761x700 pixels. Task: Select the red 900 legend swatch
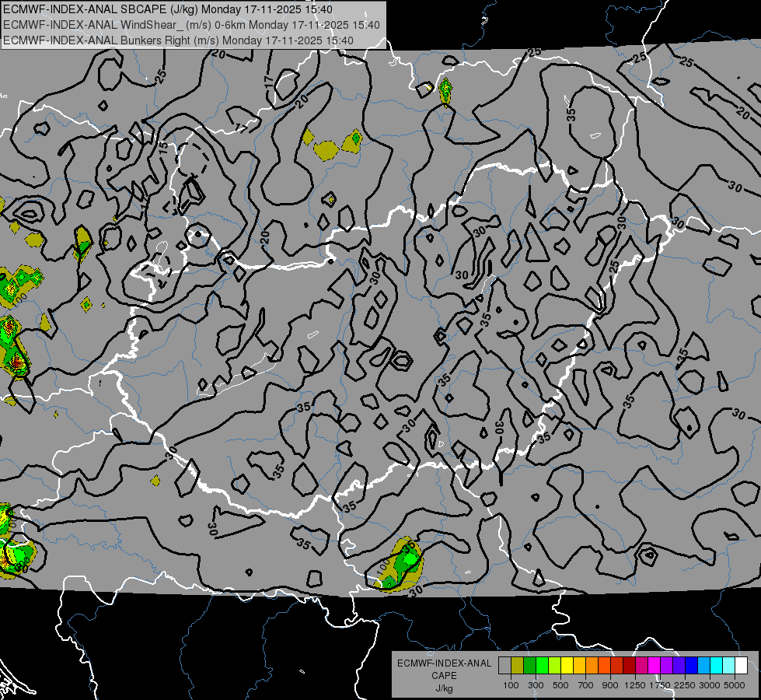(617, 666)
